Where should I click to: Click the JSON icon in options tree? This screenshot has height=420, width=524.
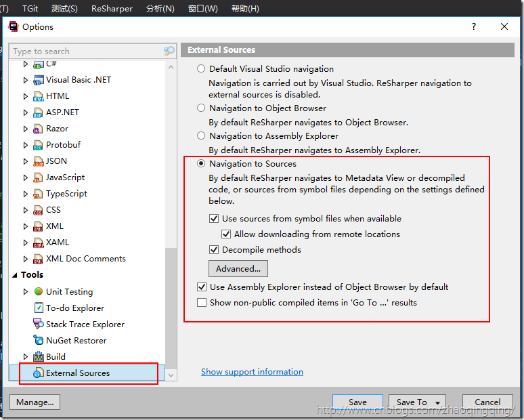coord(38,161)
